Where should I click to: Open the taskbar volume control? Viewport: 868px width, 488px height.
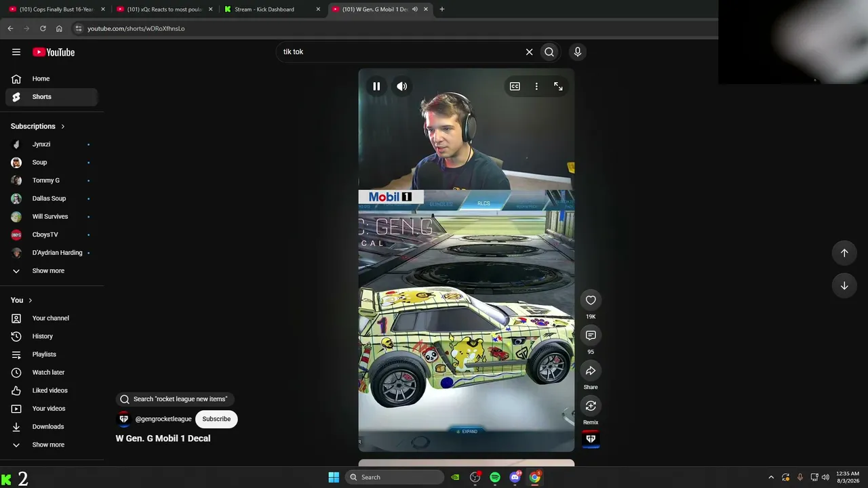point(825,477)
